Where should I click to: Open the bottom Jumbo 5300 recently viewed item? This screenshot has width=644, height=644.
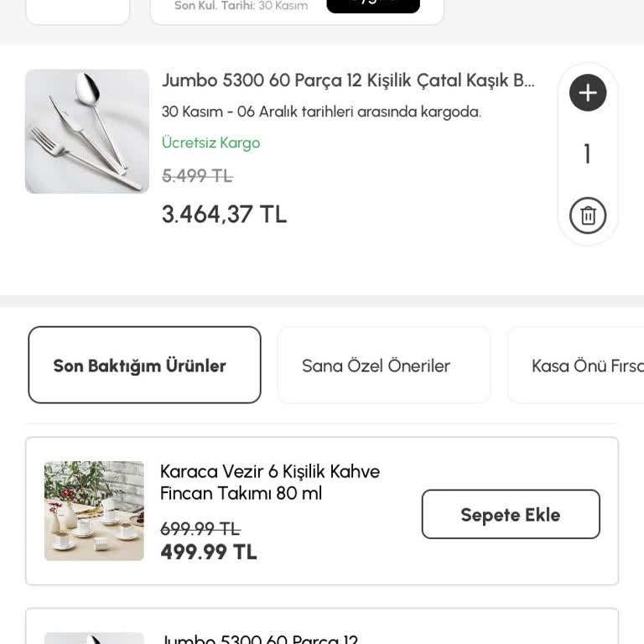pos(259,639)
